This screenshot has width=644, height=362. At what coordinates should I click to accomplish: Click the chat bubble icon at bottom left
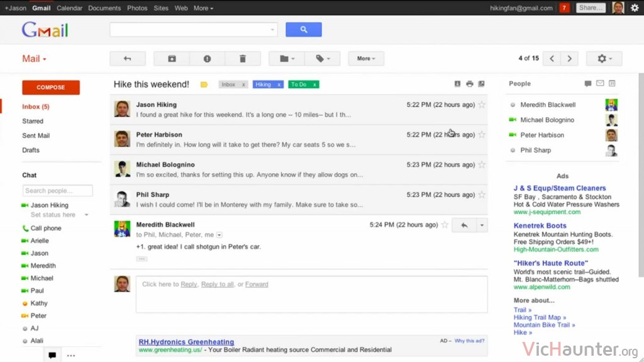(x=52, y=355)
